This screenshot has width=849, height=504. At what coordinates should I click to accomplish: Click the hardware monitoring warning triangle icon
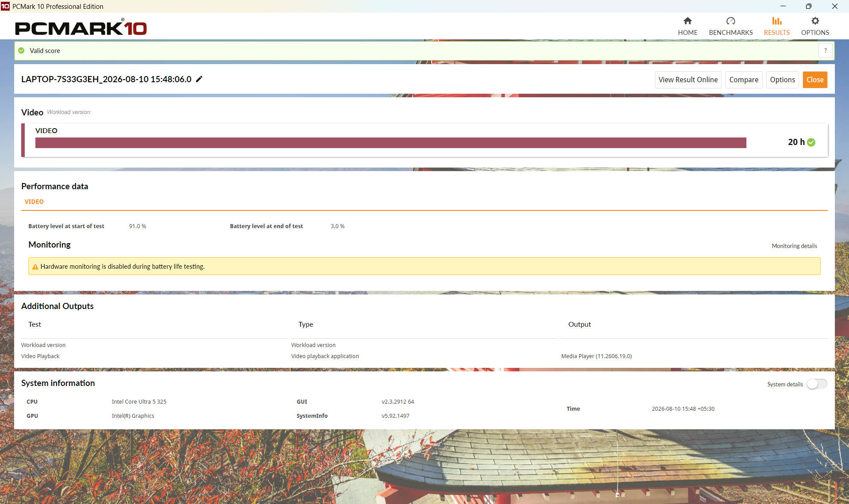tap(35, 267)
